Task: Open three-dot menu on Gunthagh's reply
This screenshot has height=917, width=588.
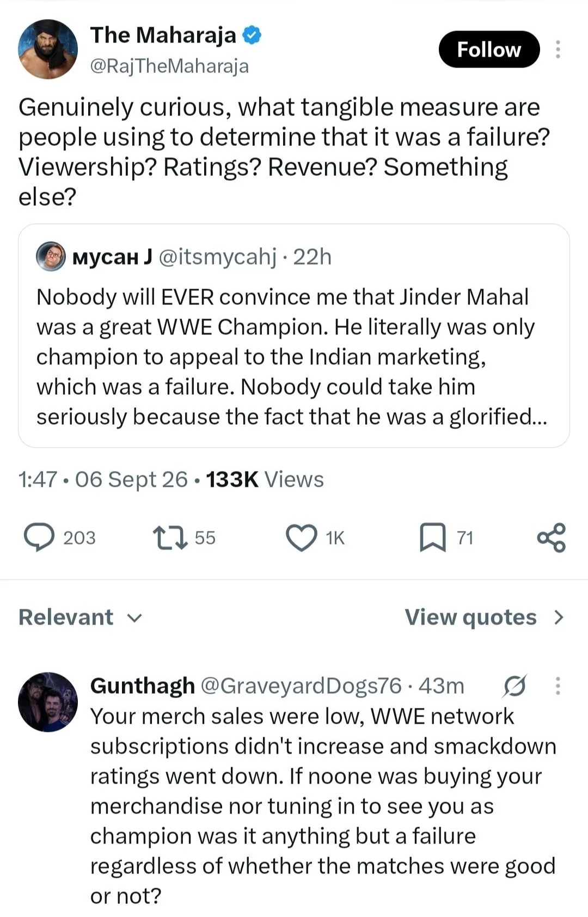Action: click(558, 686)
